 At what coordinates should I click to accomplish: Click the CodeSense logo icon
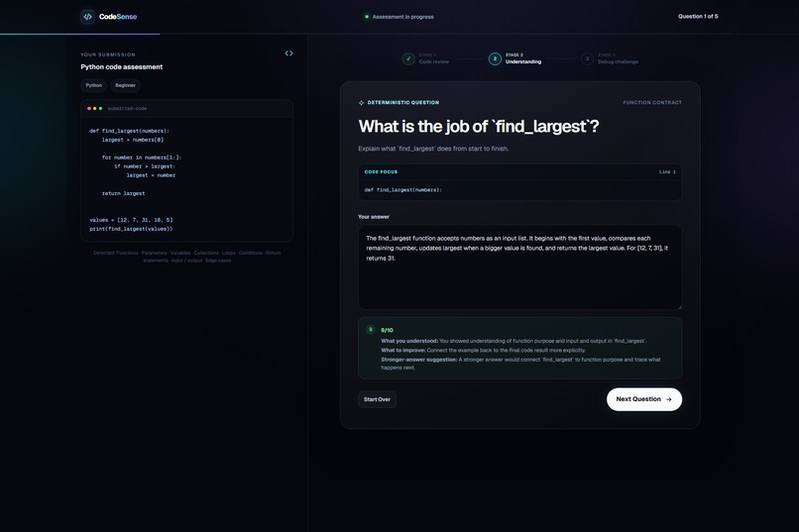tap(87, 16)
